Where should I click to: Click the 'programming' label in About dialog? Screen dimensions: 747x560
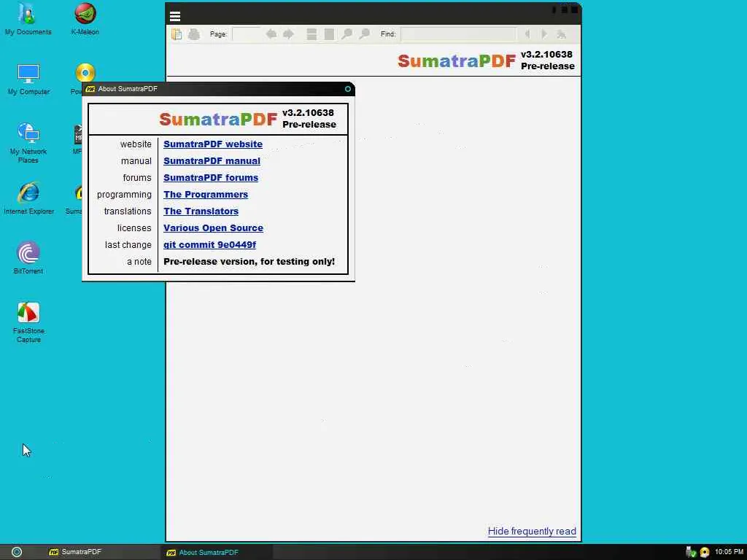point(124,195)
